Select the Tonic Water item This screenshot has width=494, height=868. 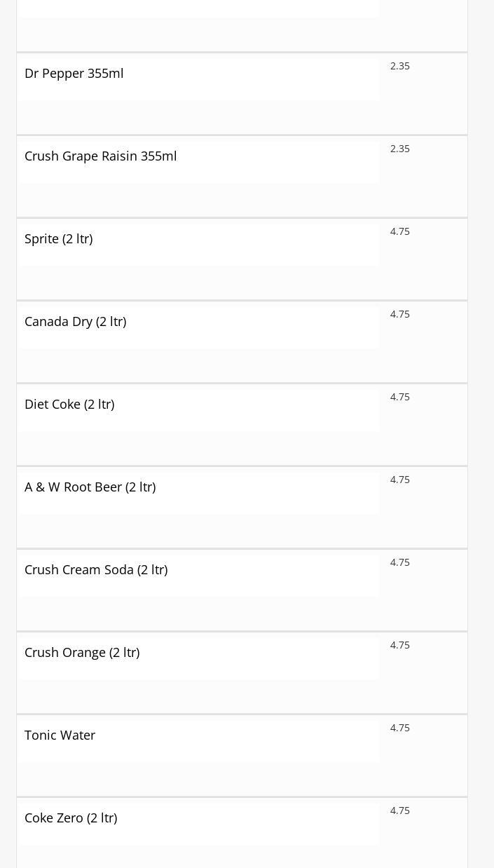60,735
